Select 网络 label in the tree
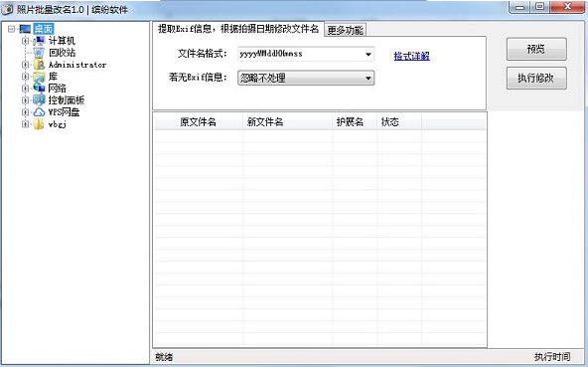The image size is (588, 367). (x=58, y=89)
